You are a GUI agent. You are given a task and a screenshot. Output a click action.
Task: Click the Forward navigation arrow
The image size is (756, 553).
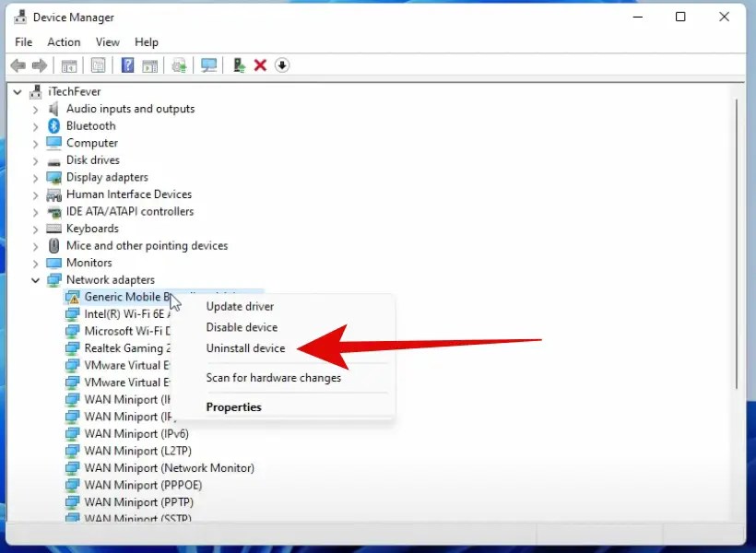[x=39, y=65]
